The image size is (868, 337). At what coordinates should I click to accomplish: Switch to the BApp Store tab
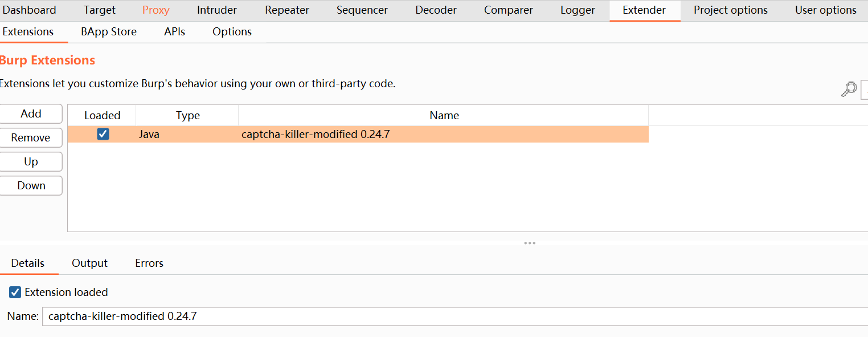pyautogui.click(x=108, y=32)
